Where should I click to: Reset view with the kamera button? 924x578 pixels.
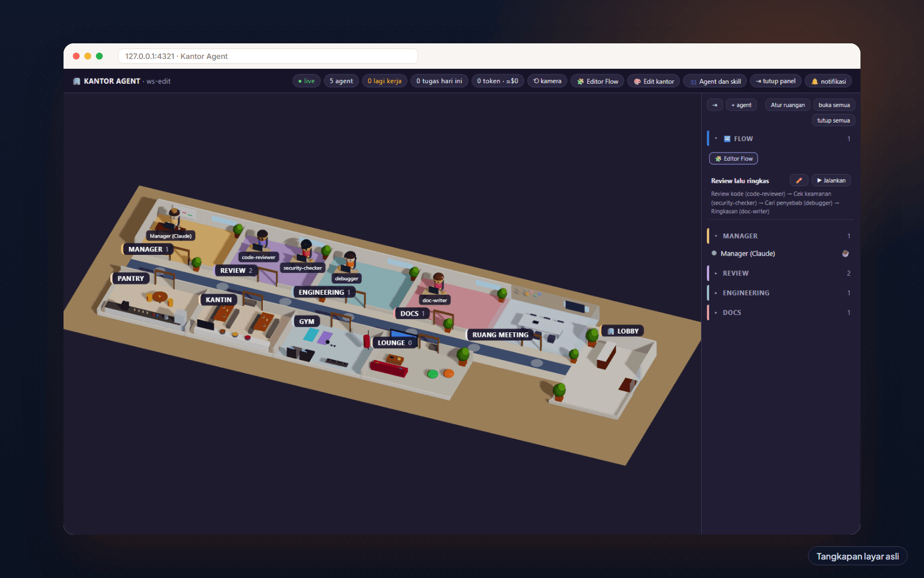547,81
